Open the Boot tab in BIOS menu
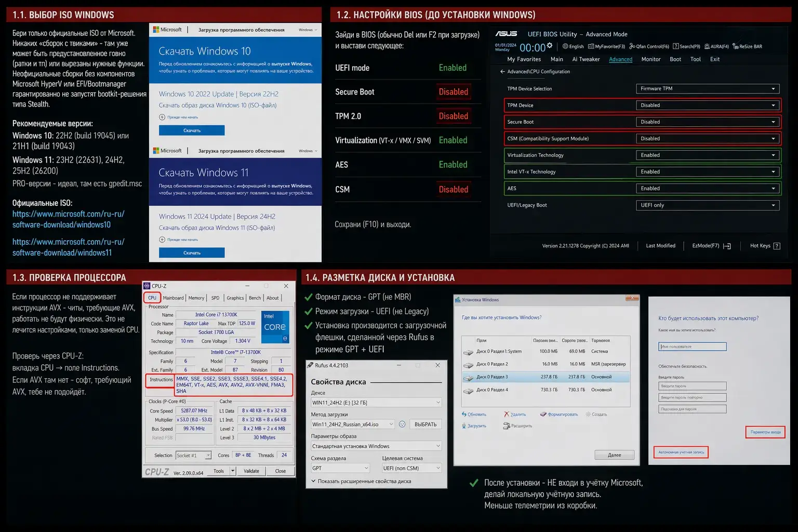The width and height of the screenshot is (798, 532). (x=675, y=59)
